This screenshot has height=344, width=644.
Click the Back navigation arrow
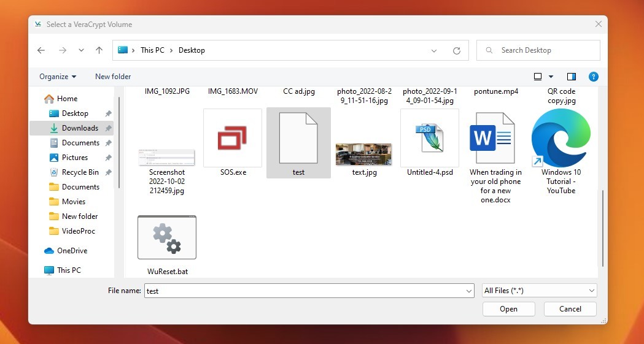point(41,50)
